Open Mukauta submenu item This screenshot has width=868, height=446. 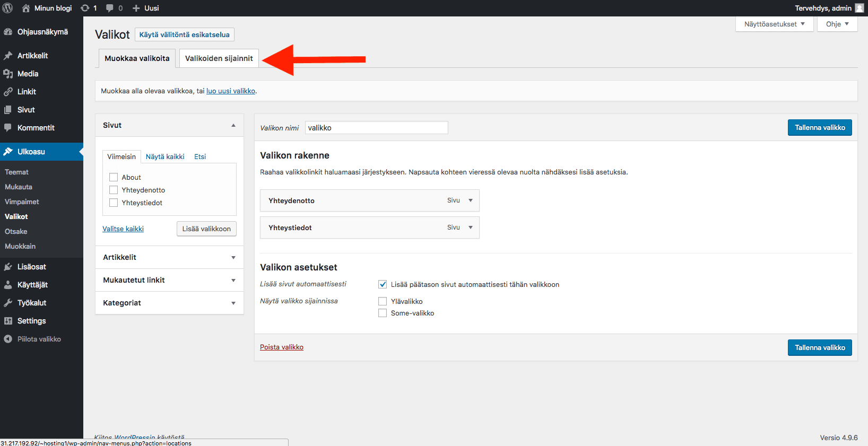tap(19, 187)
